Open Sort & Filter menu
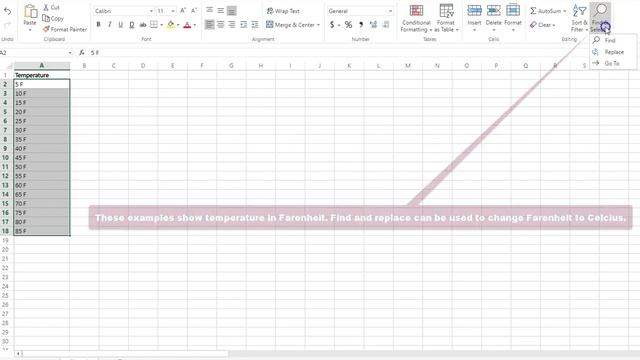The height and width of the screenshot is (360, 640). tap(580, 18)
